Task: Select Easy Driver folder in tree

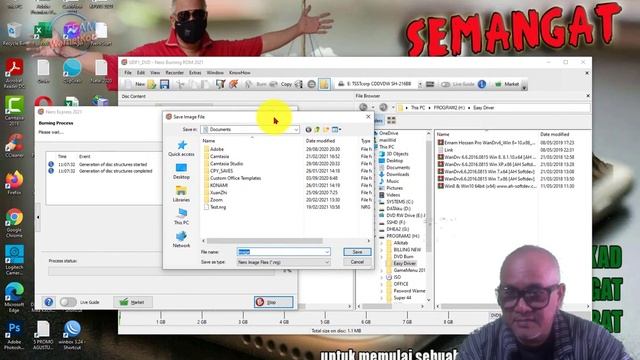Action: click(404, 263)
